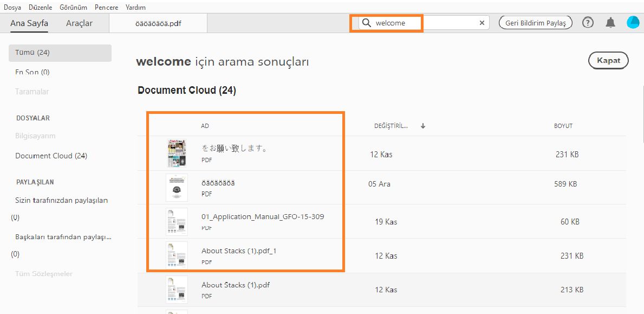Close search results with the Kapat button
This screenshot has width=644, height=314.
608,60
